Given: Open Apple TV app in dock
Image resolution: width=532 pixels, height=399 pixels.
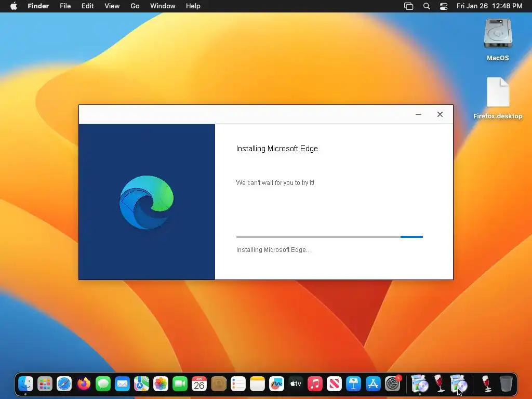Looking at the screenshot, I should pos(296,384).
